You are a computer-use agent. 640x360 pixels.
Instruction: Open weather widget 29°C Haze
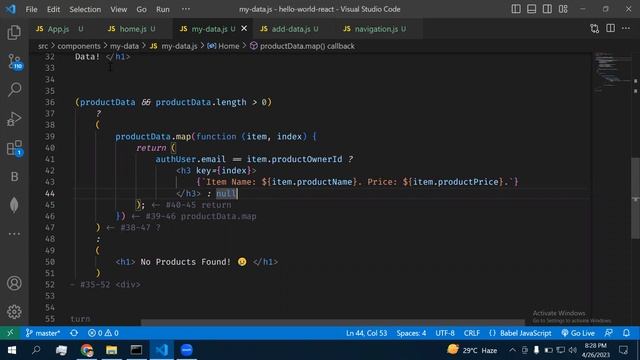click(472, 350)
